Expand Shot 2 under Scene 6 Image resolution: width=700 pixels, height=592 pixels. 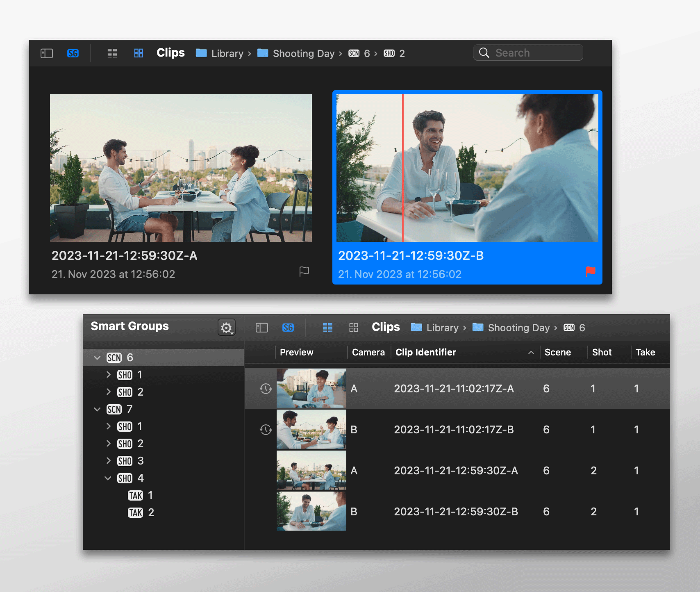[108, 392]
